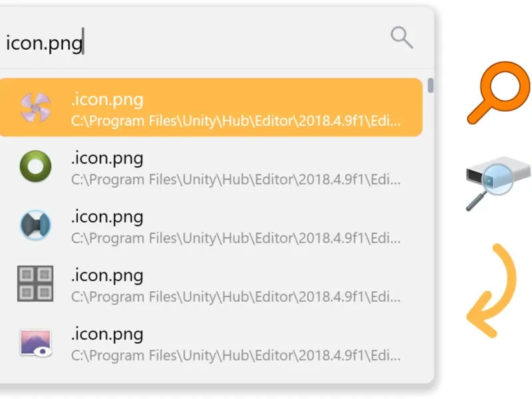Click the mountain picture with eye icon

tap(36, 343)
